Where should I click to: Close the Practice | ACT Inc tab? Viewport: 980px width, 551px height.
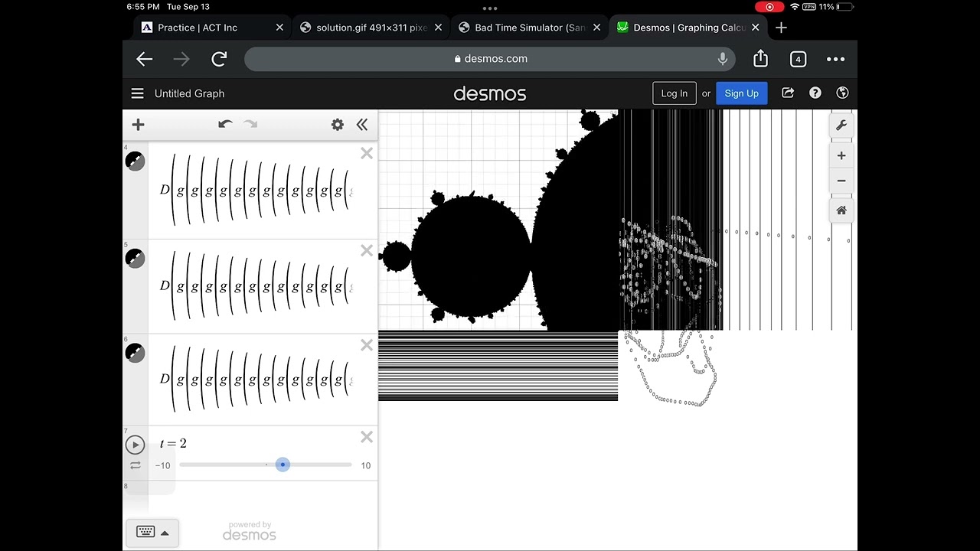(x=279, y=28)
